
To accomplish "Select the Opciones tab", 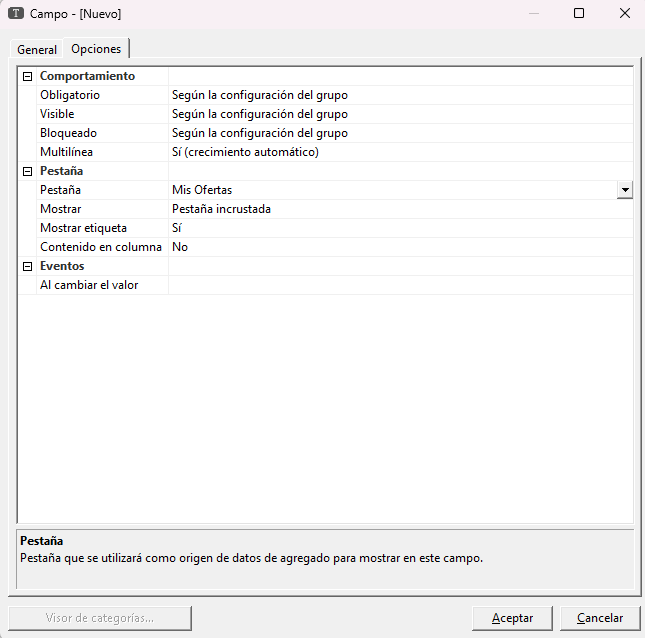I will pos(96,49).
